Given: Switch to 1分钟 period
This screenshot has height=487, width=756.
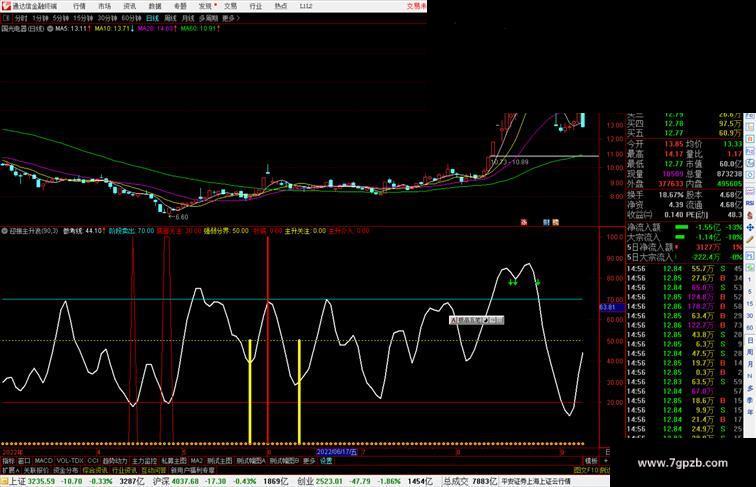Looking at the screenshot, I should [40, 18].
